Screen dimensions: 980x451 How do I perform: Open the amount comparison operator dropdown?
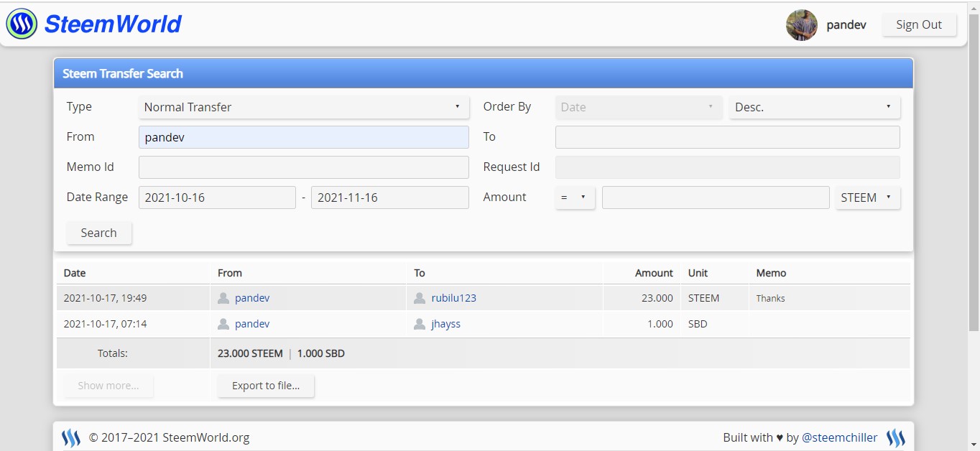[x=575, y=197]
